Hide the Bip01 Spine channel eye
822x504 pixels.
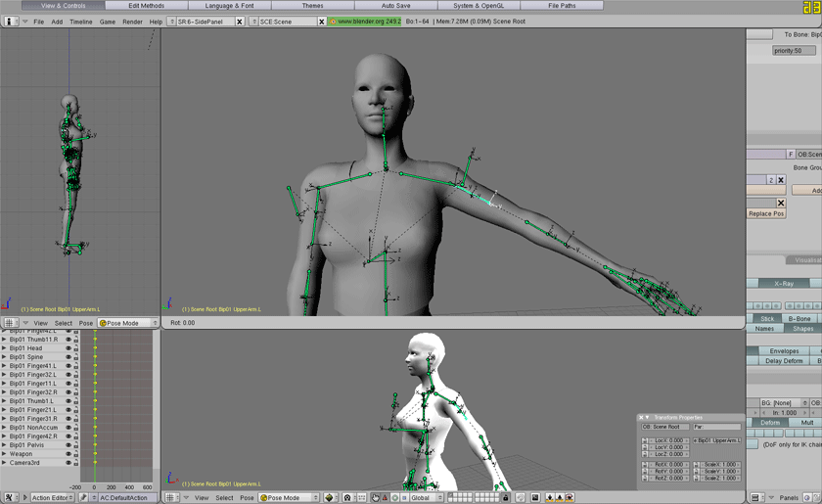68,357
